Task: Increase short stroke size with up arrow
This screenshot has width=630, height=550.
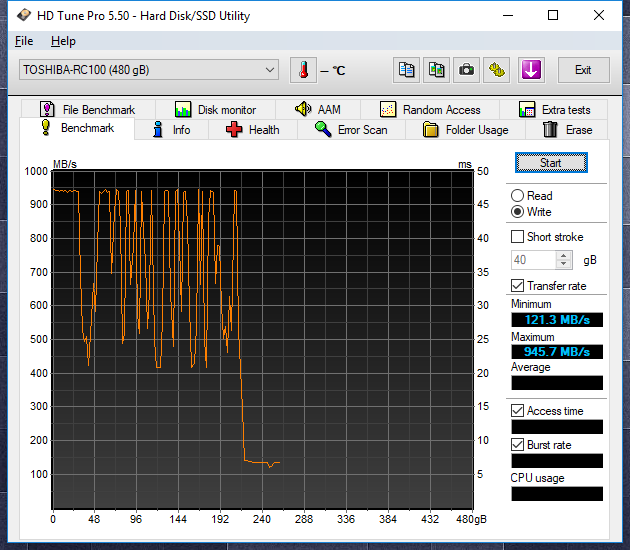Action: point(564,255)
